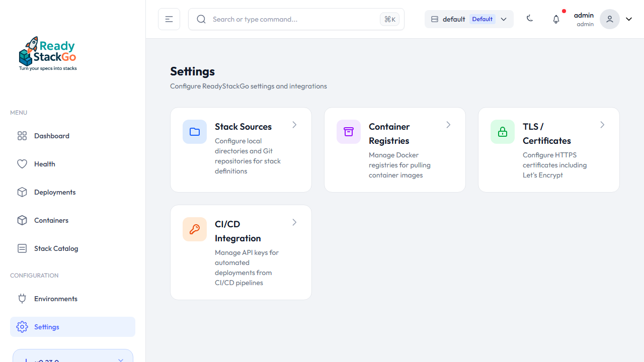Toggle dark mode with the moon icon

(530, 19)
